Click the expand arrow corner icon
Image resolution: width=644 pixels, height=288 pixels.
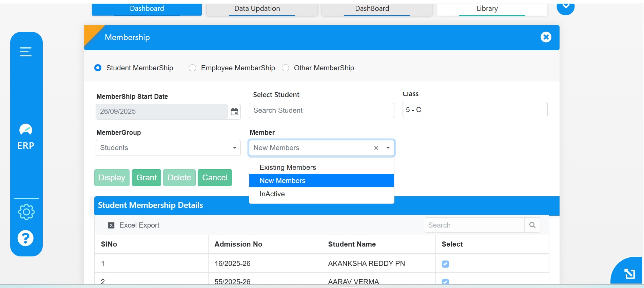[x=629, y=273]
